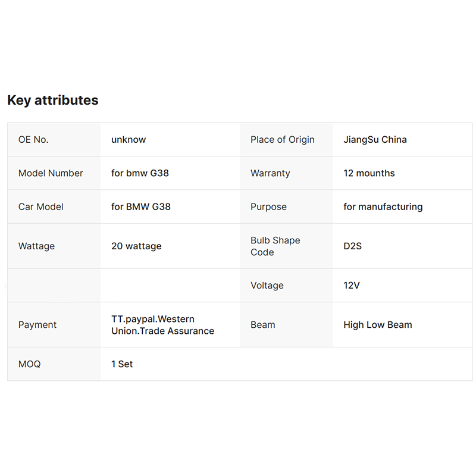Screen dimensions: 476x476
Task: Click the Payment methods text
Action: [162, 324]
